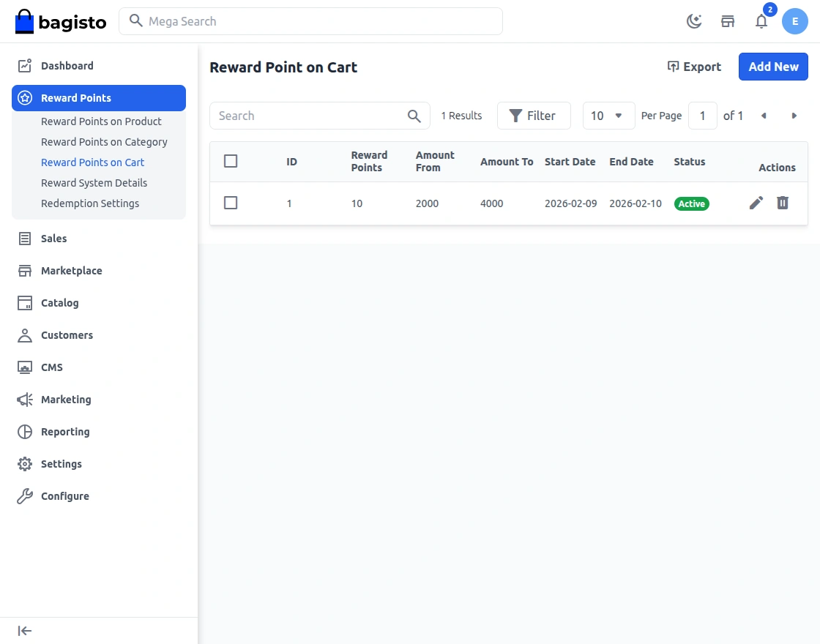Click the Active status badge
The image size is (820, 644).
tap(691, 204)
